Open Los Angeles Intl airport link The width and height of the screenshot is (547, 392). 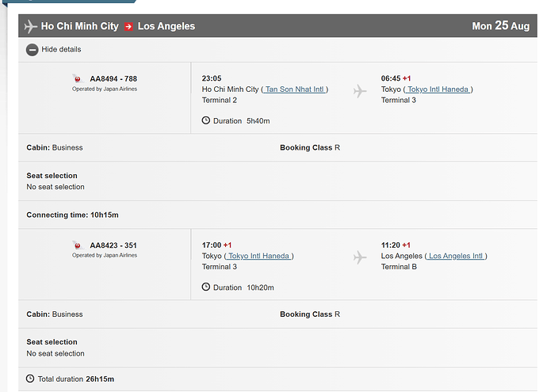click(456, 256)
